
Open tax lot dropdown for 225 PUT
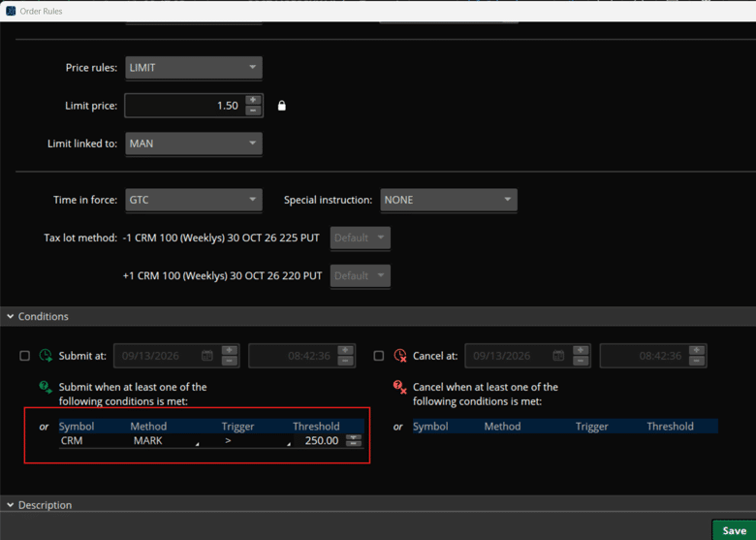(x=361, y=238)
